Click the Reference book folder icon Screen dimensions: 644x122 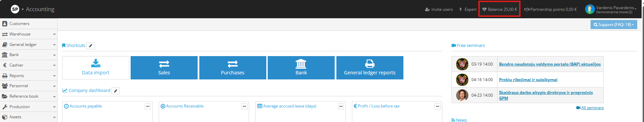5,96
